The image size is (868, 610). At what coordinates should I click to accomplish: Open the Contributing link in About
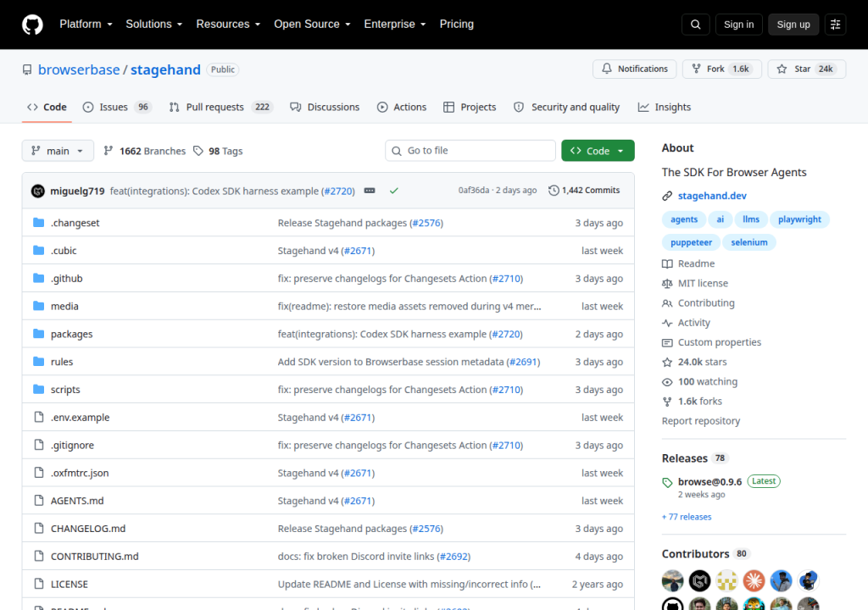[698, 303]
